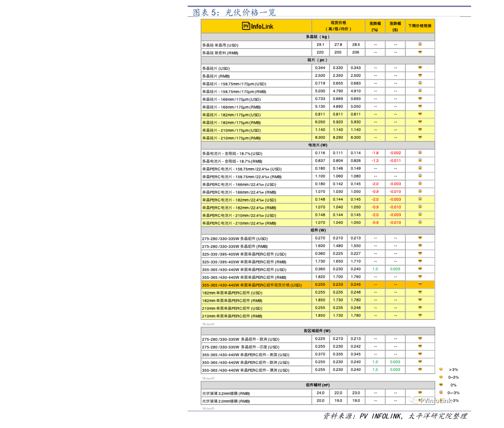Click forecast emoji in 多晶硅 致密料 (RMB) row
Viewport: 504px width, 428px height.
coord(420,52)
